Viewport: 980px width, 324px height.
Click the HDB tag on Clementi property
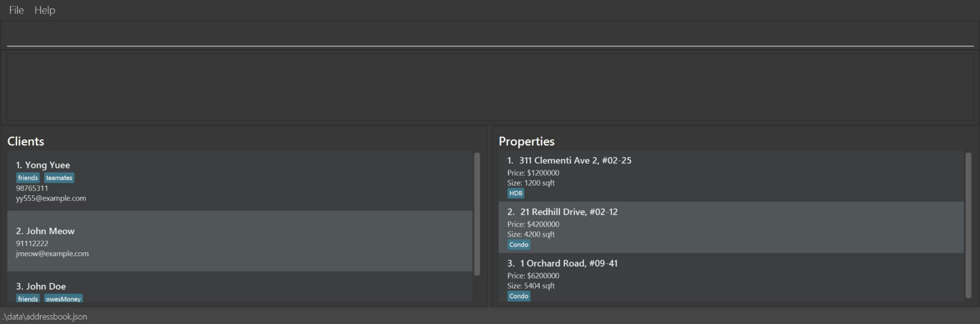[x=516, y=193]
